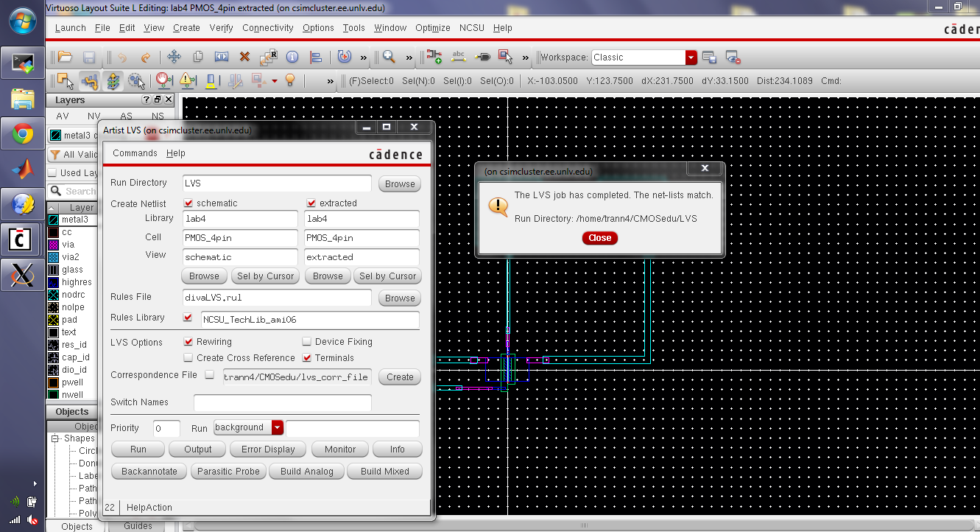Uncheck the Rewiring option
Screen dimensions: 980x532
tap(188, 341)
